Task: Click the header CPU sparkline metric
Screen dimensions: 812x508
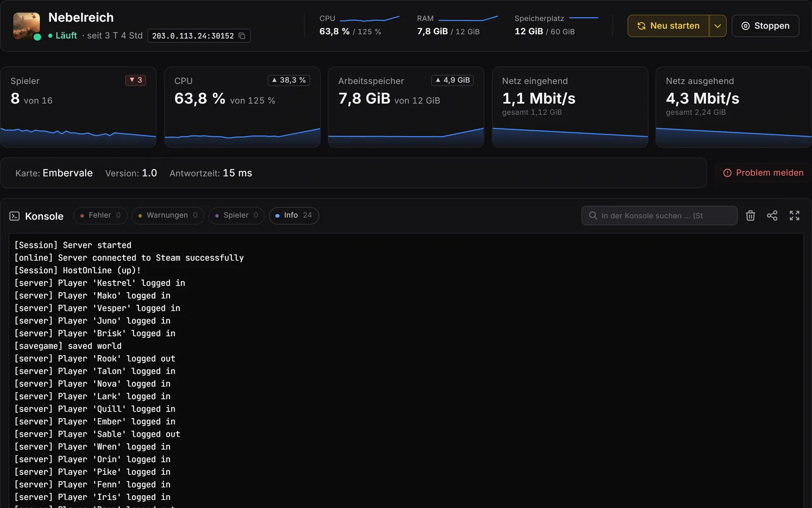Action: (x=359, y=25)
